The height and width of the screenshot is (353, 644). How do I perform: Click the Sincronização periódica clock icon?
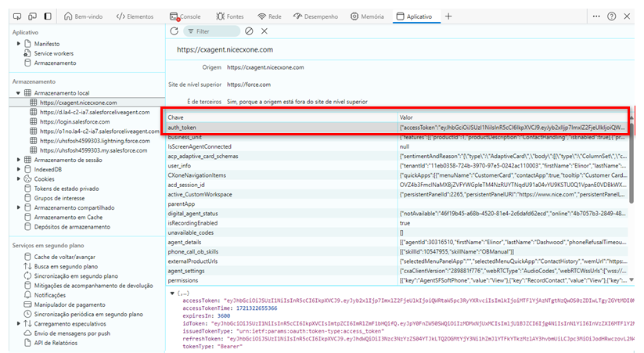27,314
